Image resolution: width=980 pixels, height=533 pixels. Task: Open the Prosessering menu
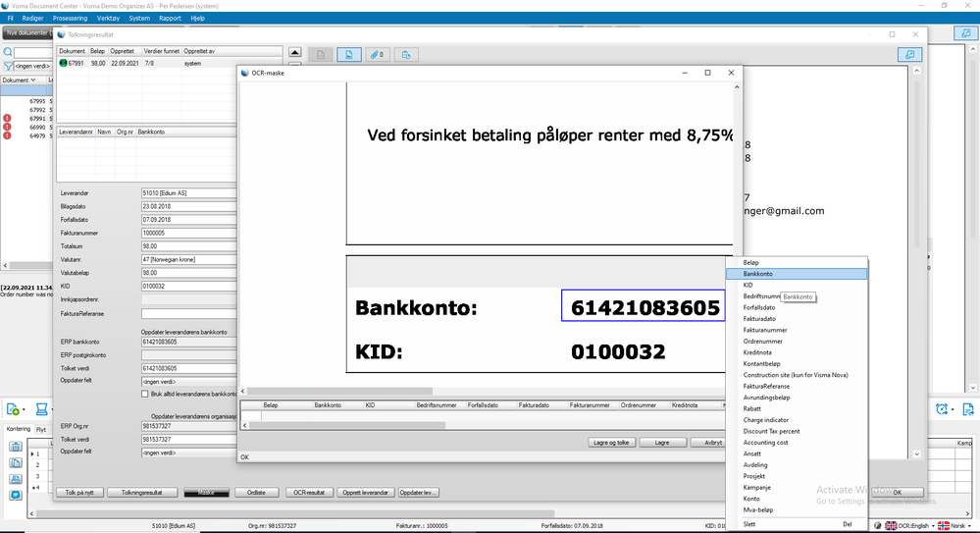70,18
